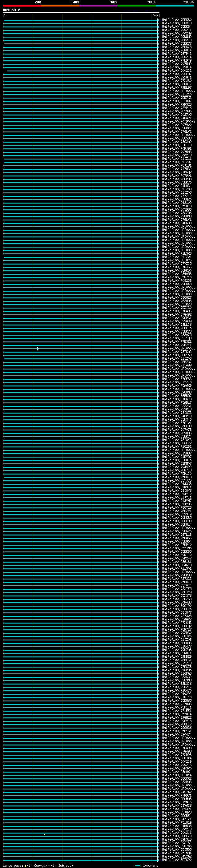Click hit UniRef100_A8J1U1
Image resolution: width=197 pixels, height=868 pixels.
(176, 165)
